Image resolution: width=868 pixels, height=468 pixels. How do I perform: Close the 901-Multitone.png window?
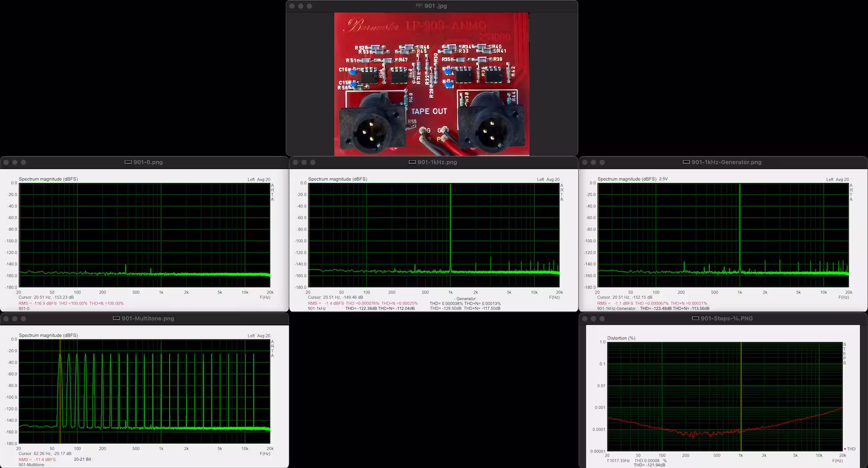click(x=6, y=318)
